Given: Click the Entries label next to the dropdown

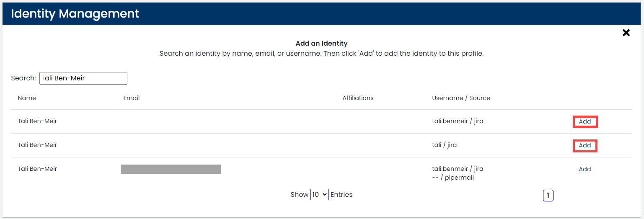Looking at the screenshot, I should point(341,194).
